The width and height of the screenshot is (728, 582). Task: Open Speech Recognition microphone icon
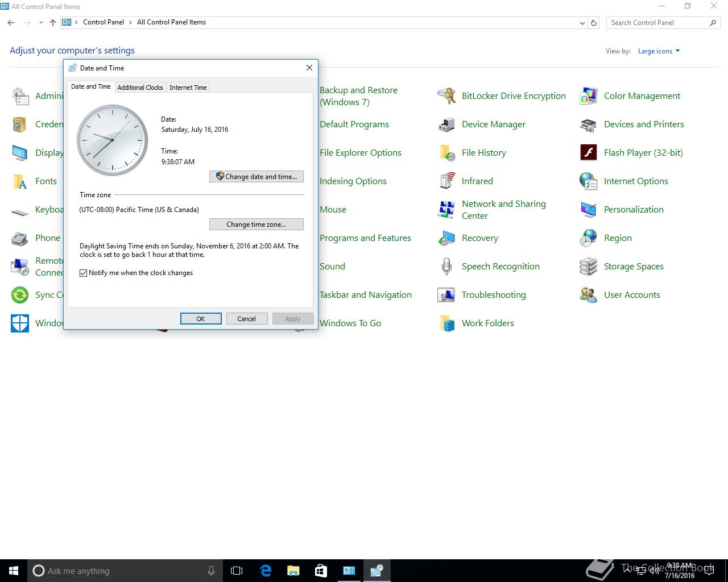[446, 267]
